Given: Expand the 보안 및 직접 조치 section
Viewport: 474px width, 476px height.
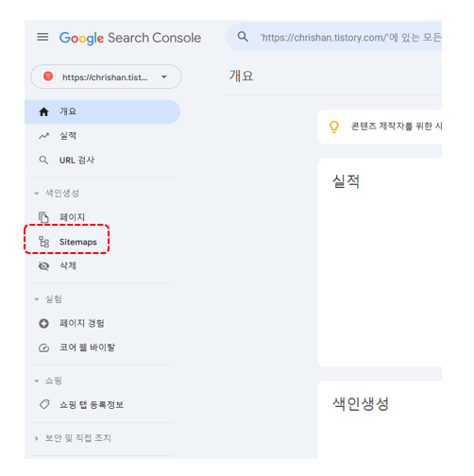Looking at the screenshot, I should [73, 438].
